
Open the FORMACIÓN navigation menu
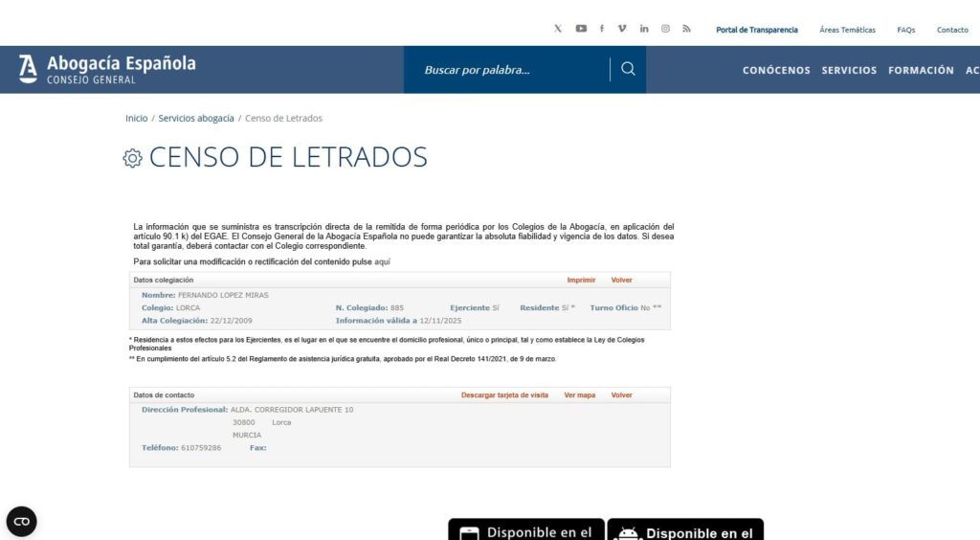point(921,70)
